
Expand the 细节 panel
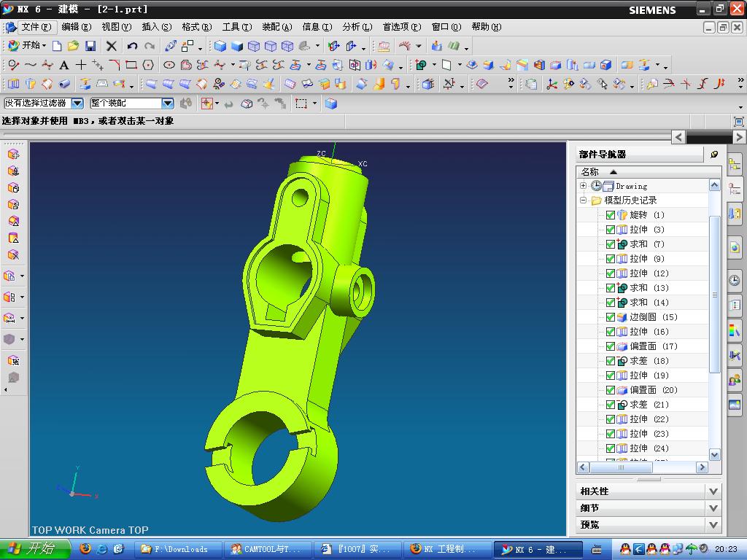[x=713, y=508]
